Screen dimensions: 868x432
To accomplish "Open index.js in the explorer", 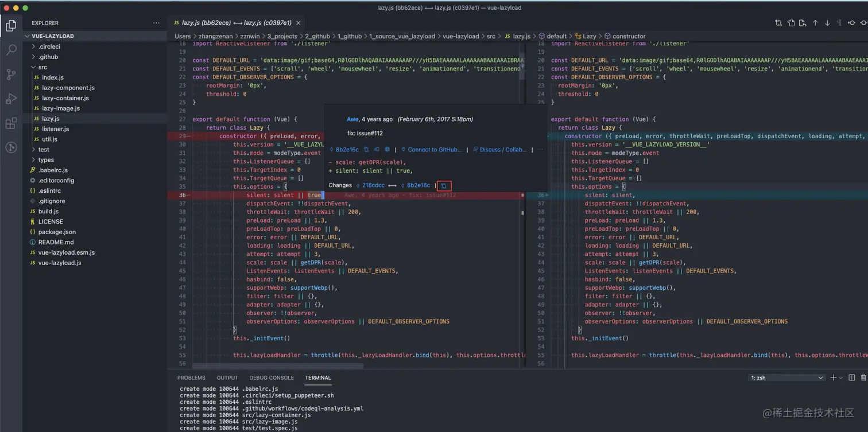I will coord(95,77).
